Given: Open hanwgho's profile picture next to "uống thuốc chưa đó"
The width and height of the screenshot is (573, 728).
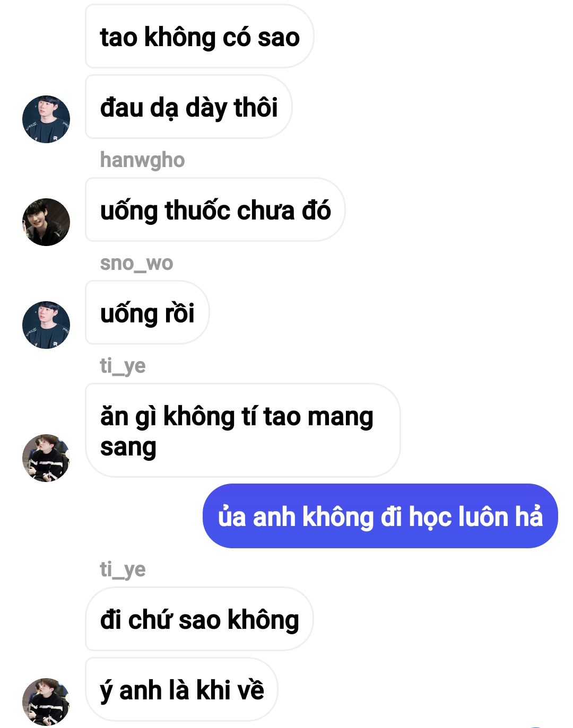Looking at the screenshot, I should [46, 222].
